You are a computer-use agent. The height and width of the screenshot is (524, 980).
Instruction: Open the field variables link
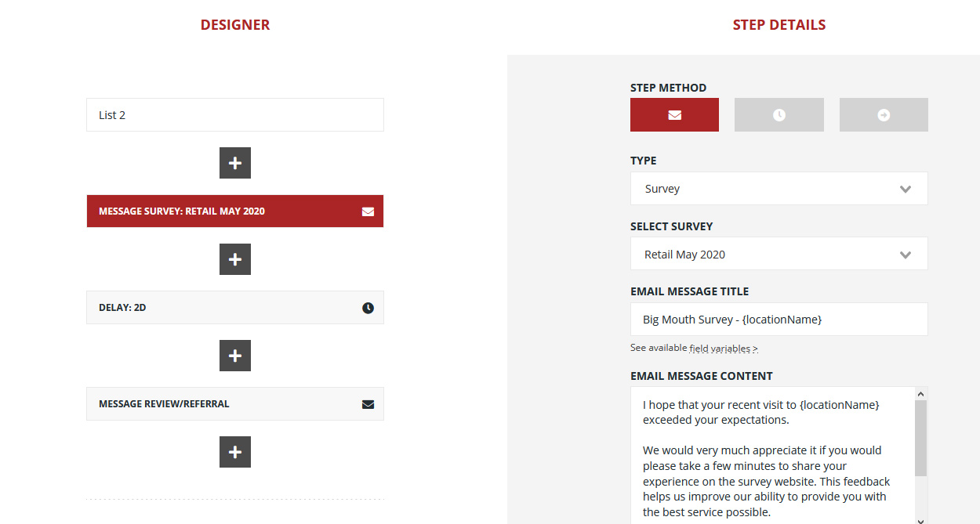[x=723, y=349]
